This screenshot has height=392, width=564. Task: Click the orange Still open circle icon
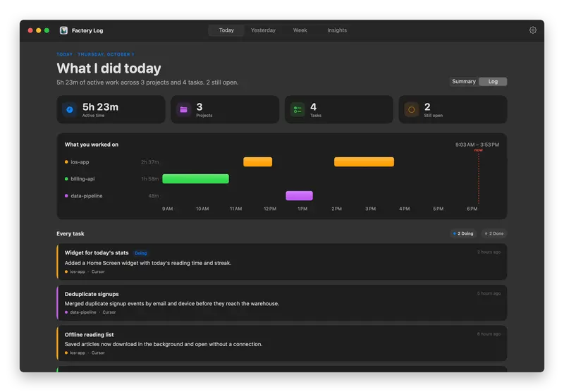pos(412,110)
